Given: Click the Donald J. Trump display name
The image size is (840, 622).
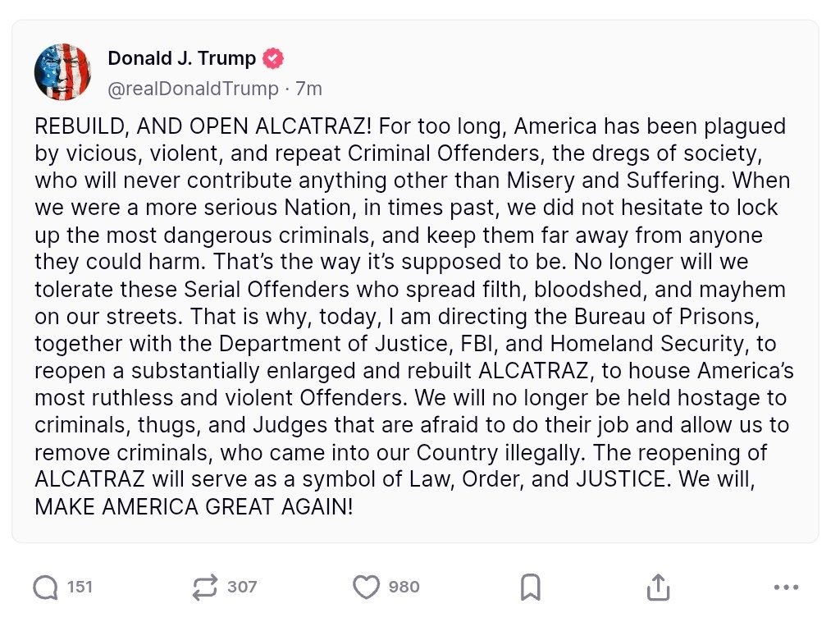Looking at the screenshot, I should tap(181, 58).
